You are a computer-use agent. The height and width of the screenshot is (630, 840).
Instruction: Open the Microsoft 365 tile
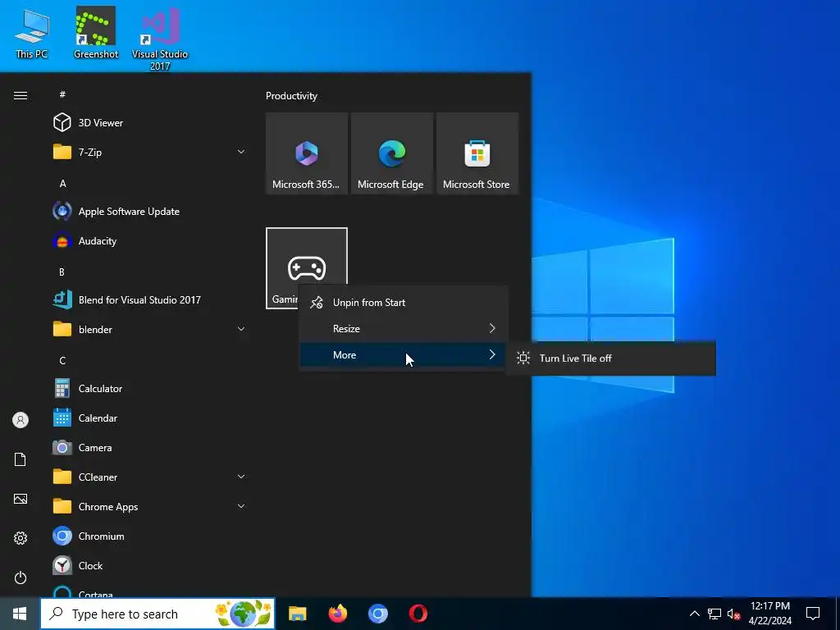307,153
